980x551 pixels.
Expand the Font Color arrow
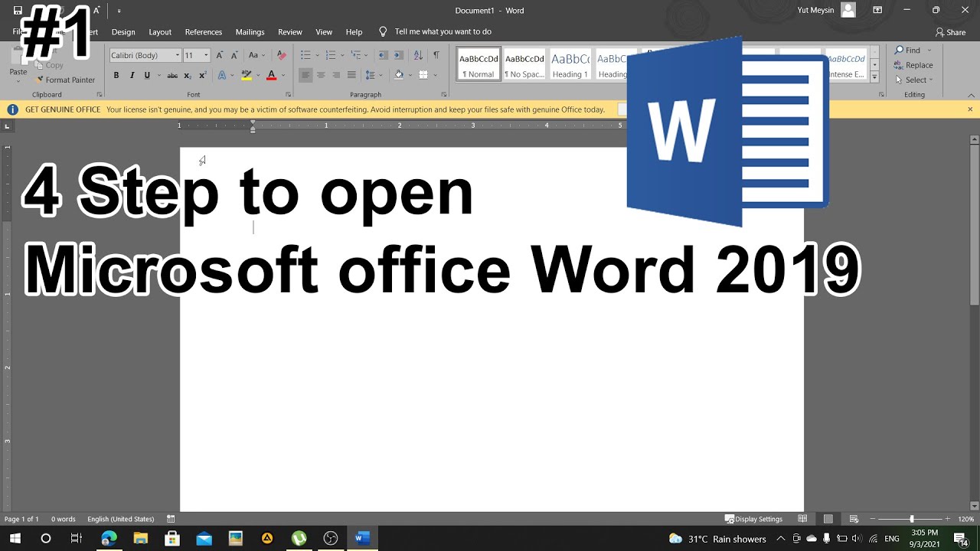tap(283, 75)
